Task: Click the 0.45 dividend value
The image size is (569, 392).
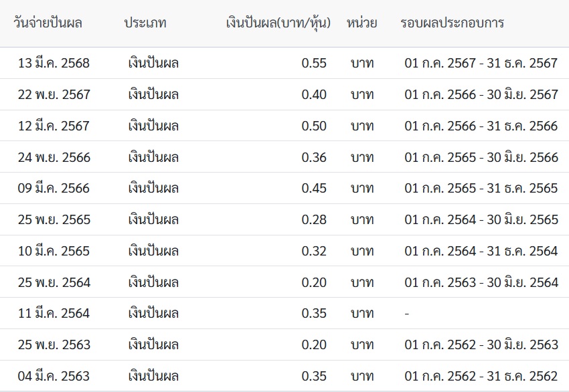Action: [x=314, y=188]
